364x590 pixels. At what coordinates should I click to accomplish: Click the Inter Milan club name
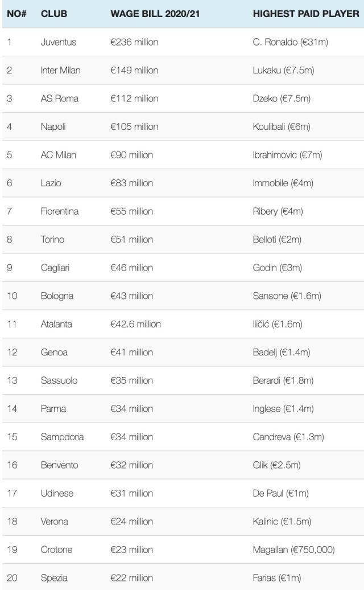[60, 71]
